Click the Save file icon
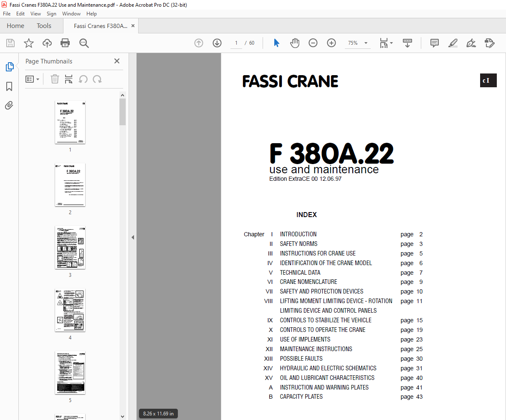This screenshot has width=506, height=420. click(x=10, y=43)
